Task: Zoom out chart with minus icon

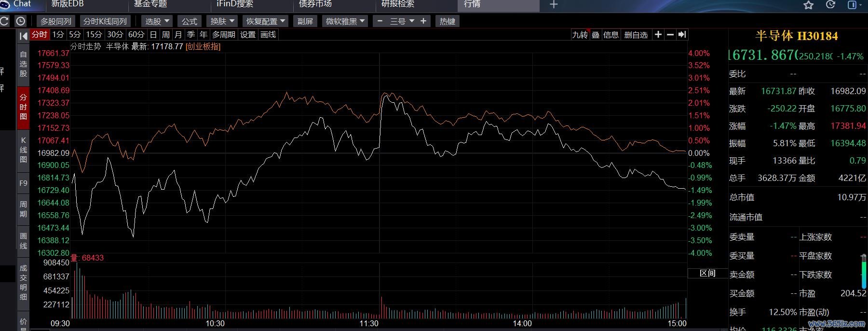Action: [x=670, y=35]
